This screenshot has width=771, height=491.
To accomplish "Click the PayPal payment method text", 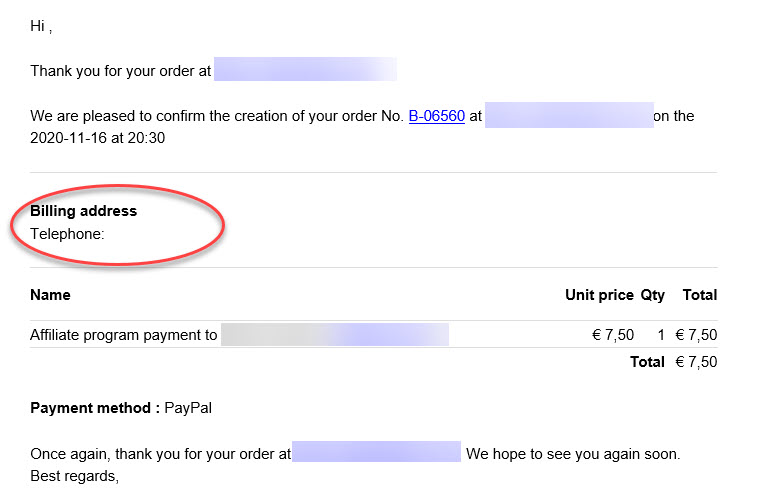I will pyautogui.click(x=188, y=408).
